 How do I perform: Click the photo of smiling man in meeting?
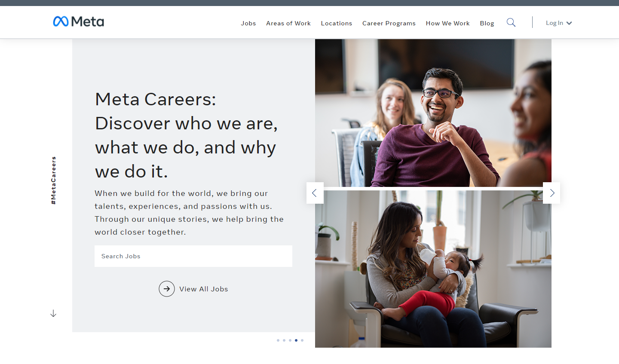tap(433, 113)
